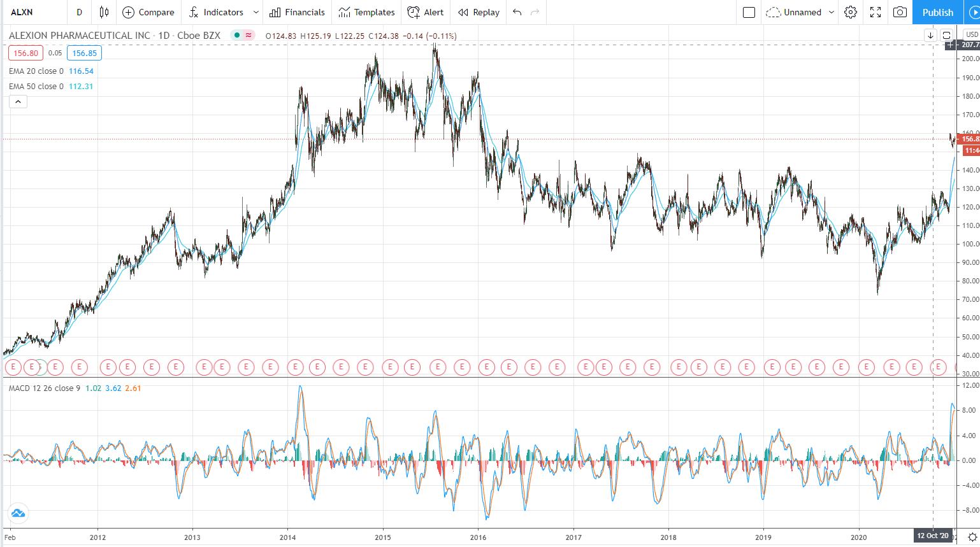
Task: Open the Financials menu
Action: pyautogui.click(x=297, y=12)
